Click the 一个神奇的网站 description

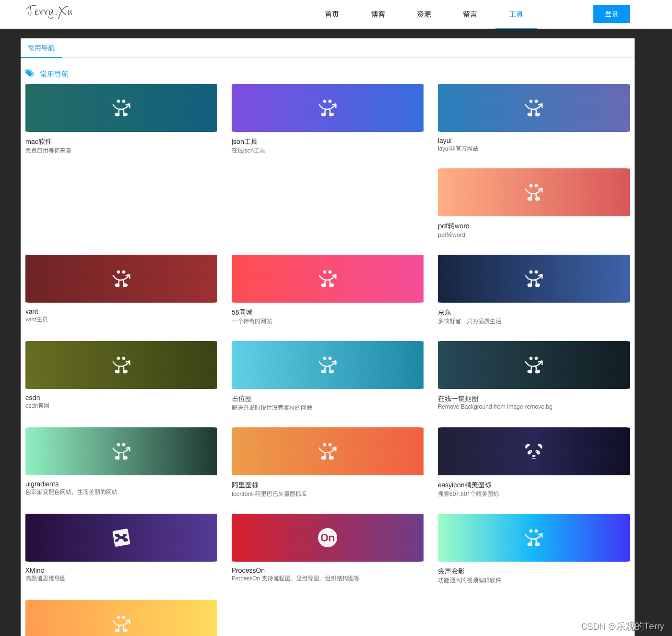click(252, 321)
